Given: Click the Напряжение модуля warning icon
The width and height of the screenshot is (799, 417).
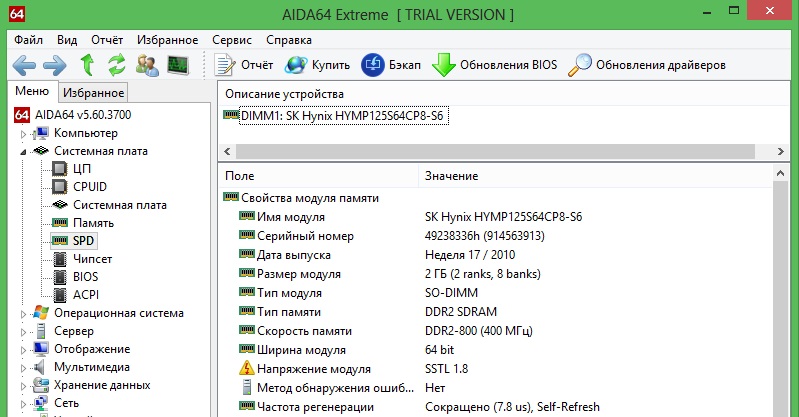Looking at the screenshot, I should (247, 368).
